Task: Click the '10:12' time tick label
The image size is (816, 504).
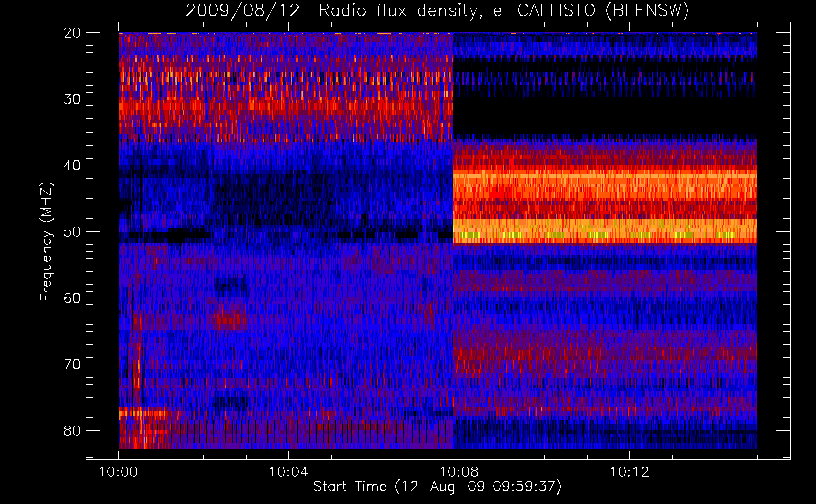Action: point(629,472)
